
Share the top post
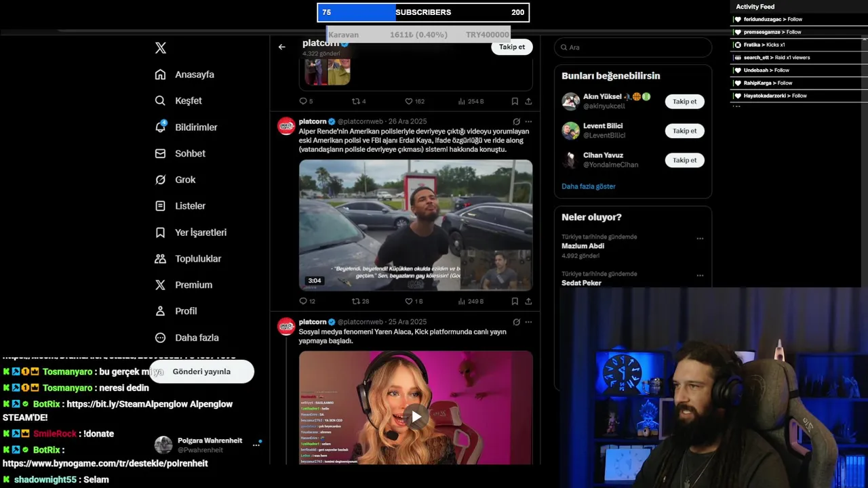(528, 101)
